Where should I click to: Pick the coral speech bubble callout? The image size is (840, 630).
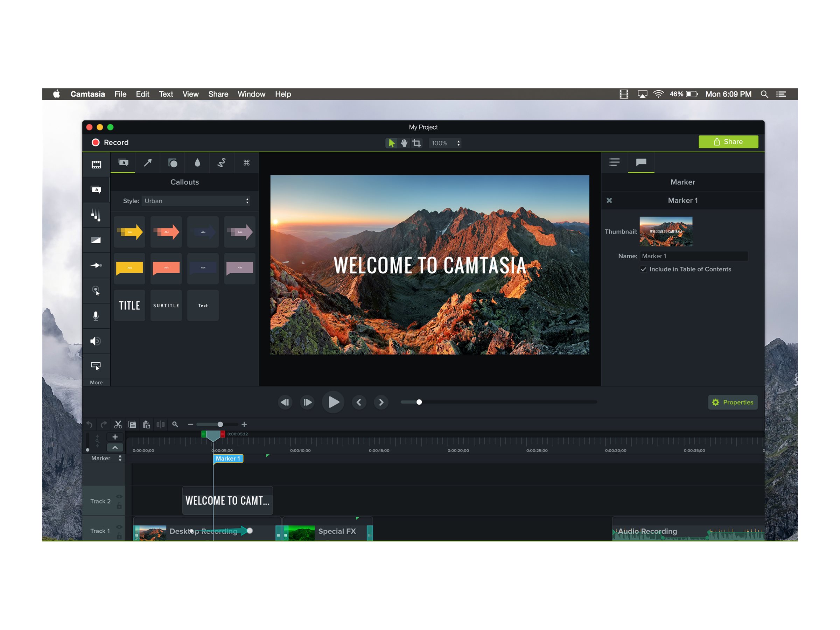[x=166, y=268]
